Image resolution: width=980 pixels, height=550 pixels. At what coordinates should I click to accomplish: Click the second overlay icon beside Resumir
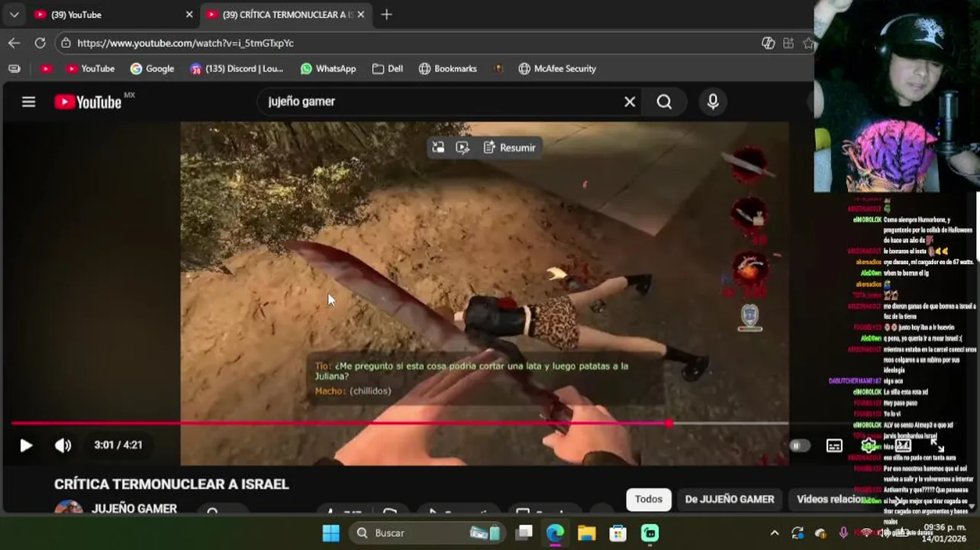(463, 147)
